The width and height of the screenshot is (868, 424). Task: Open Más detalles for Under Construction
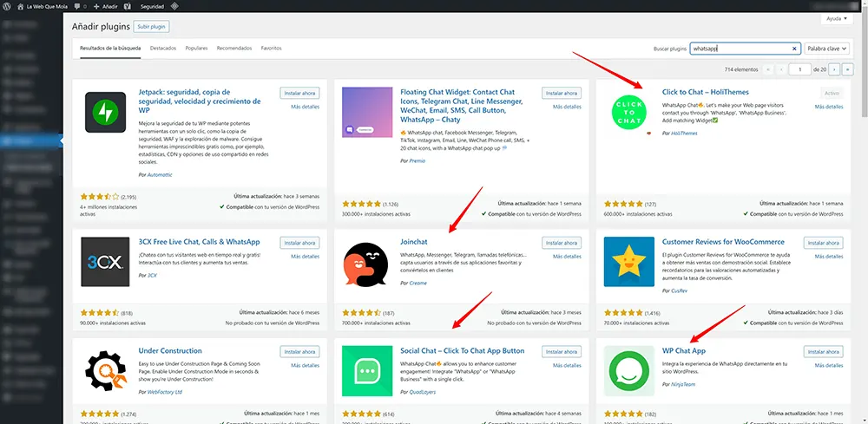(x=305, y=365)
